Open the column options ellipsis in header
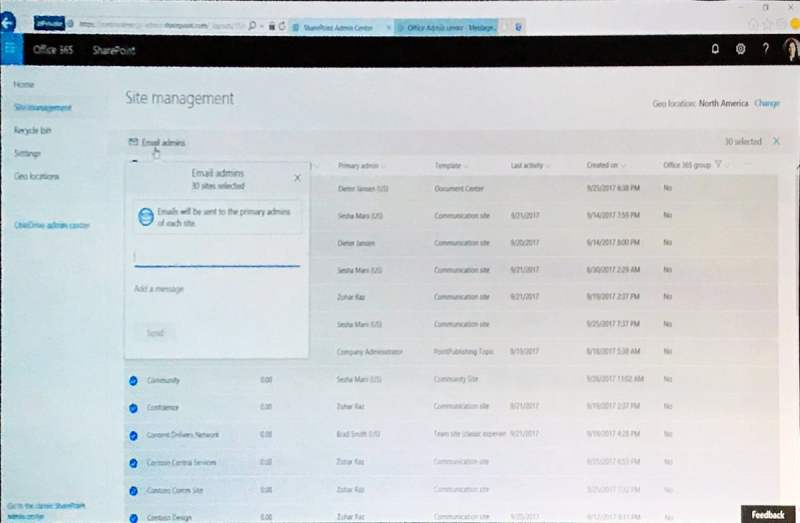 pos(748,164)
